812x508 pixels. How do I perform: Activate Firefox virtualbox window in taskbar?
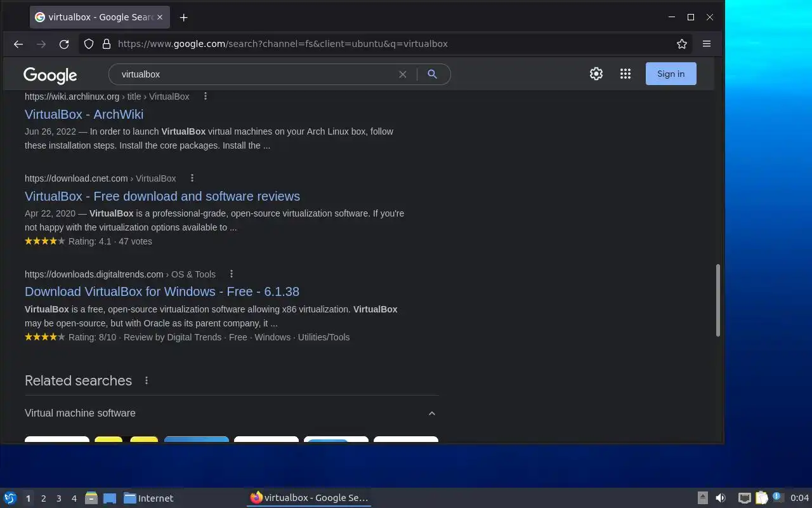point(309,498)
